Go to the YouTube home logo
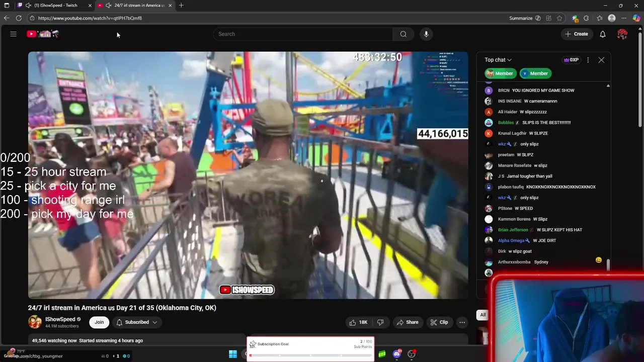The height and width of the screenshot is (362, 644). click(43, 34)
